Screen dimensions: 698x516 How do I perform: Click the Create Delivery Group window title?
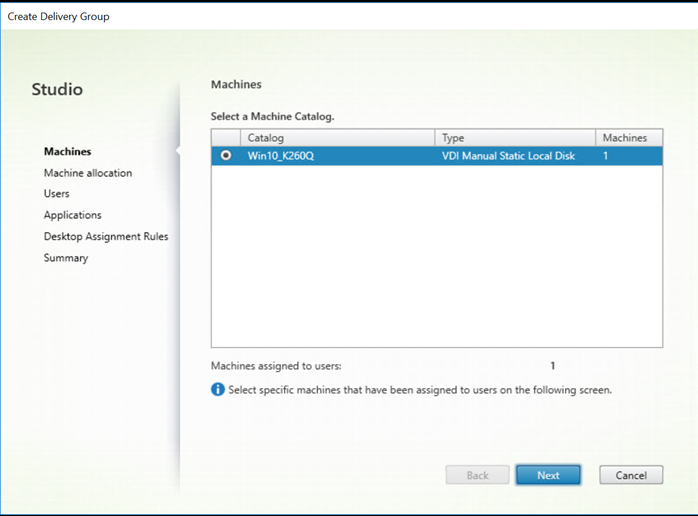click(58, 16)
